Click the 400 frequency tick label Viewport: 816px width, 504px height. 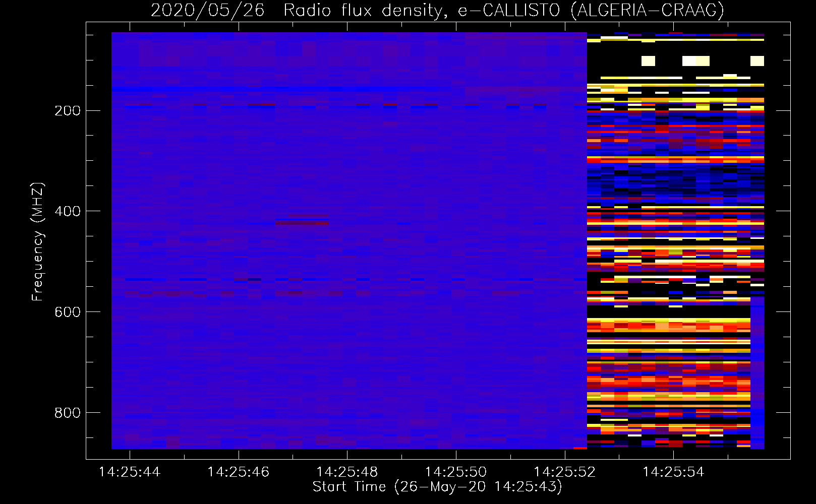point(68,211)
